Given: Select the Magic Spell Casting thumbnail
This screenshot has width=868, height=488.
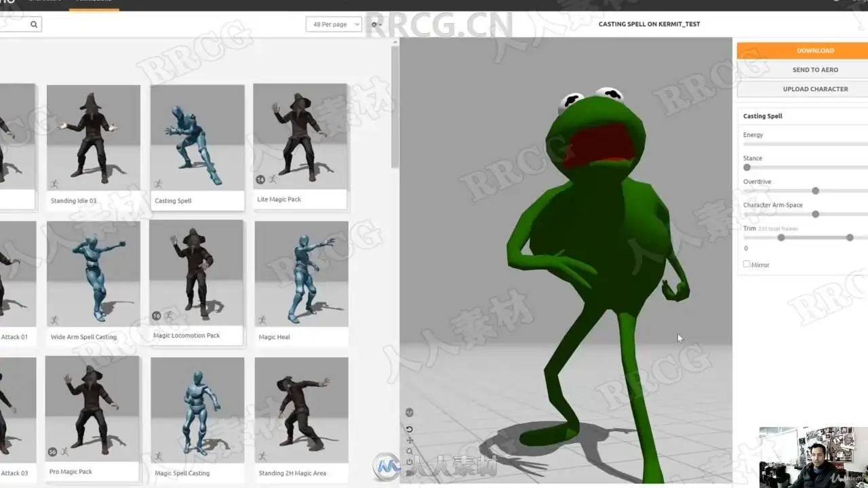Looking at the screenshot, I should click(x=197, y=410).
